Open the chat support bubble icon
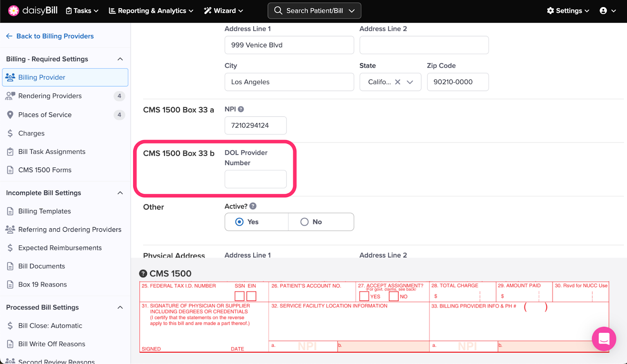627x364 pixels. point(603,339)
